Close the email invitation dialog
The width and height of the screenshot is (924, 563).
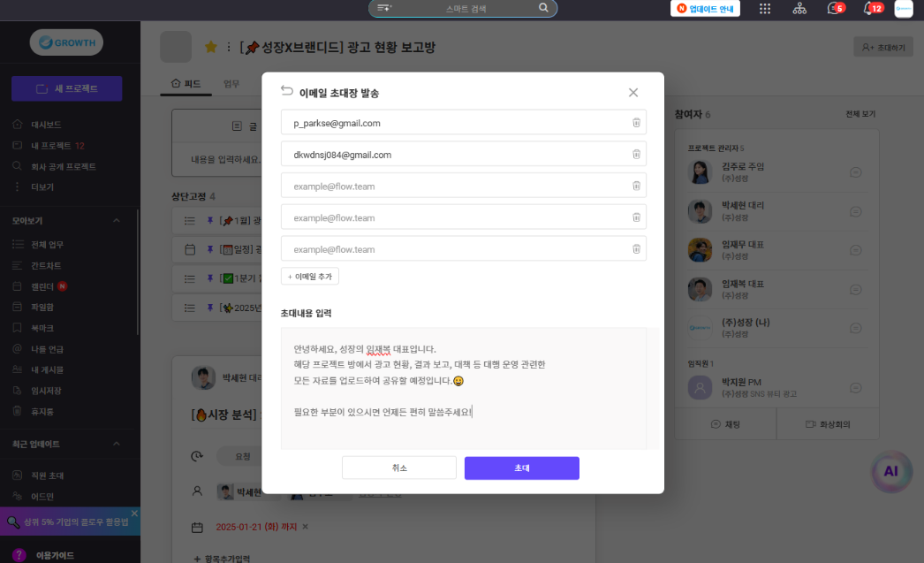[632, 93]
